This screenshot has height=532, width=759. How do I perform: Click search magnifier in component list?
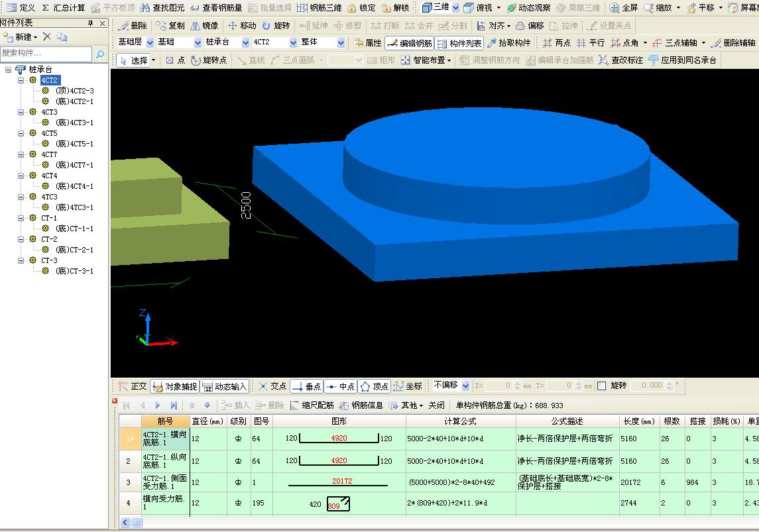click(x=99, y=54)
